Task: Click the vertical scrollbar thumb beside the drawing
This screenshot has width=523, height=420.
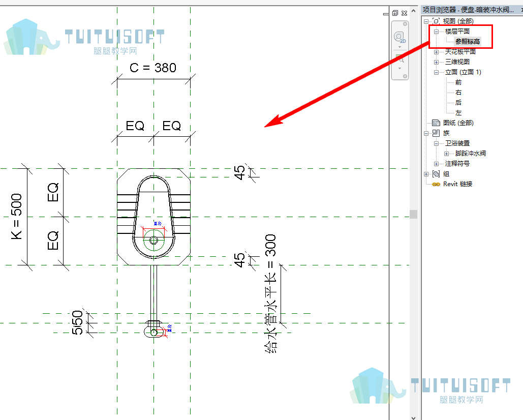Action: coord(414,214)
